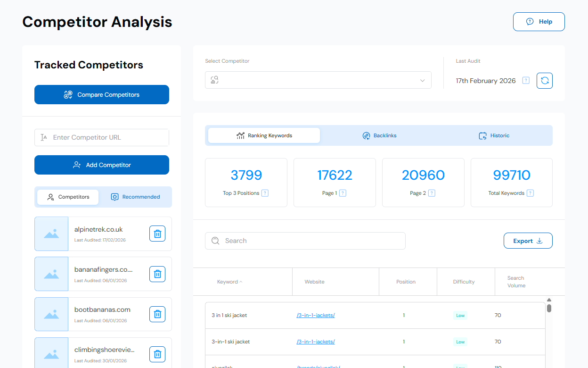Open bootbananas.com thumbnail image
The height and width of the screenshot is (368, 588).
point(51,314)
